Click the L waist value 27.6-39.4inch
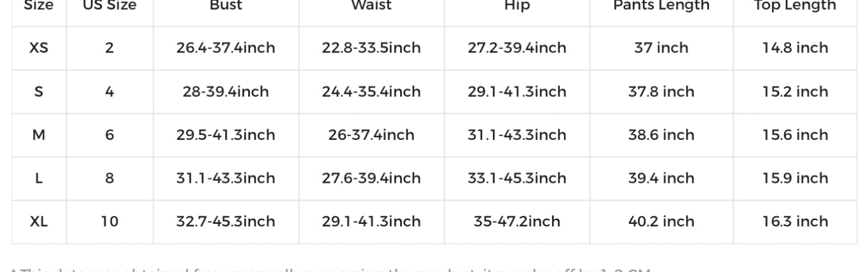This screenshot has width=868, height=272. point(371,178)
